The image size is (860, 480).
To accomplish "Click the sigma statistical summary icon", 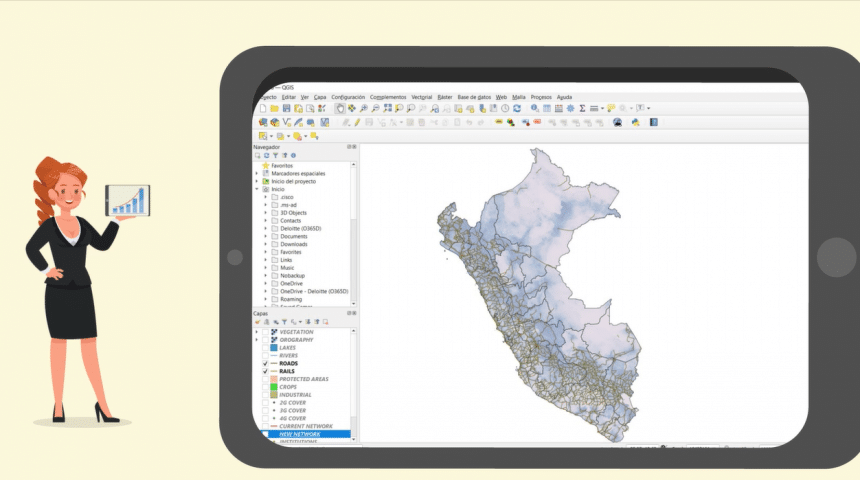I will 582,108.
